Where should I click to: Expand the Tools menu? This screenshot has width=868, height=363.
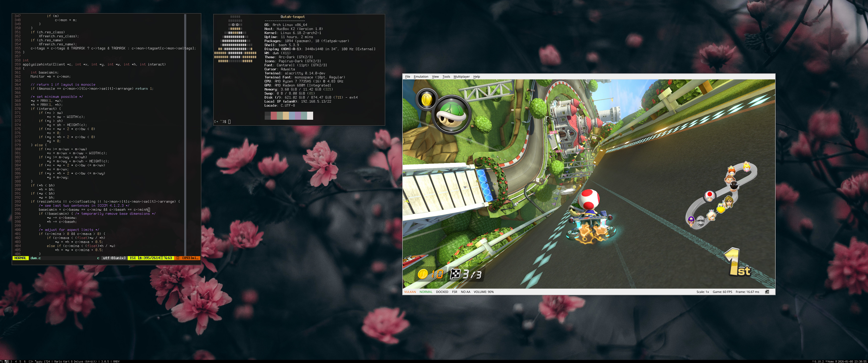point(446,77)
